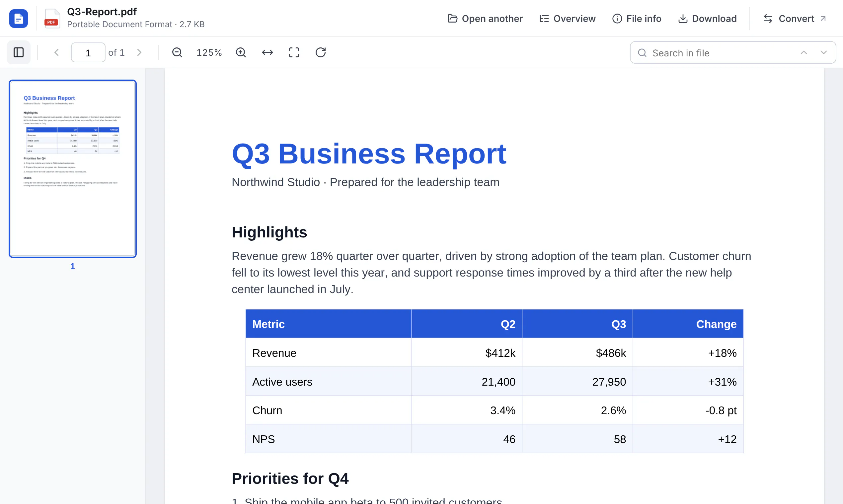843x504 pixels.
Task: Download the Q3-Report.pdf file
Action: click(707, 18)
